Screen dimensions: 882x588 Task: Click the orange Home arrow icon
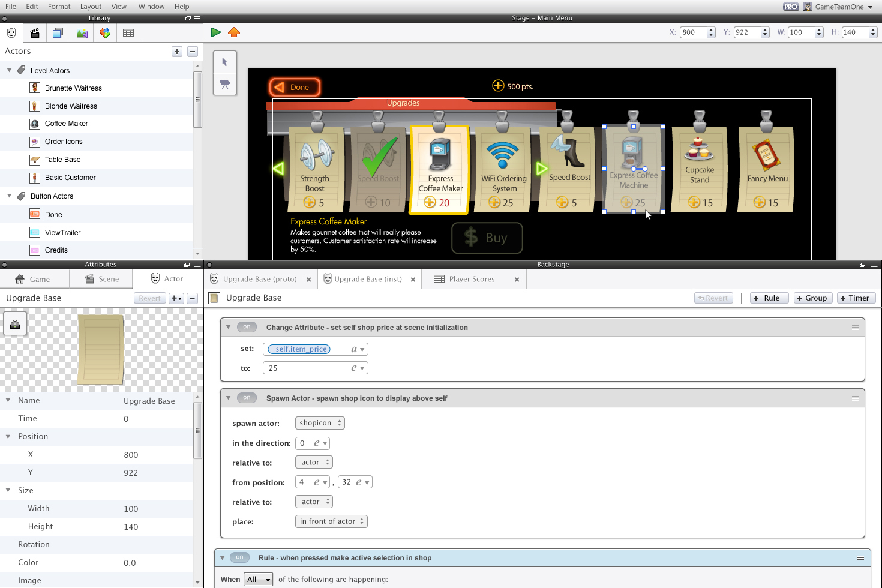tap(234, 32)
